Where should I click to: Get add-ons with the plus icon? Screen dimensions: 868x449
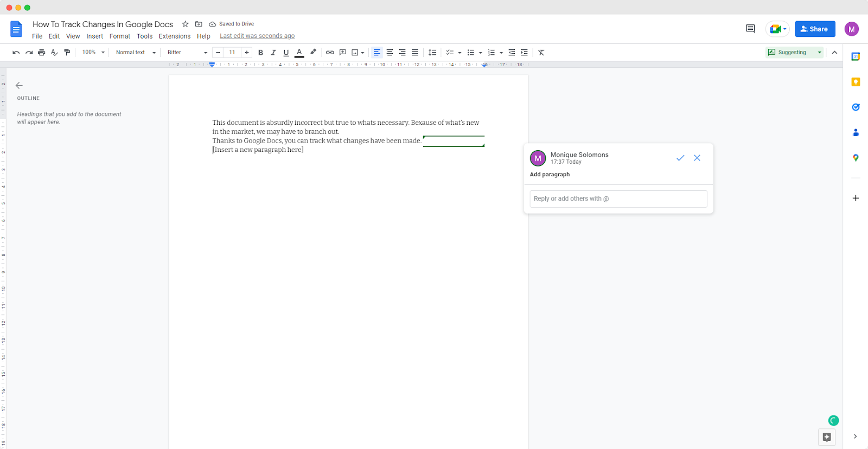856,198
